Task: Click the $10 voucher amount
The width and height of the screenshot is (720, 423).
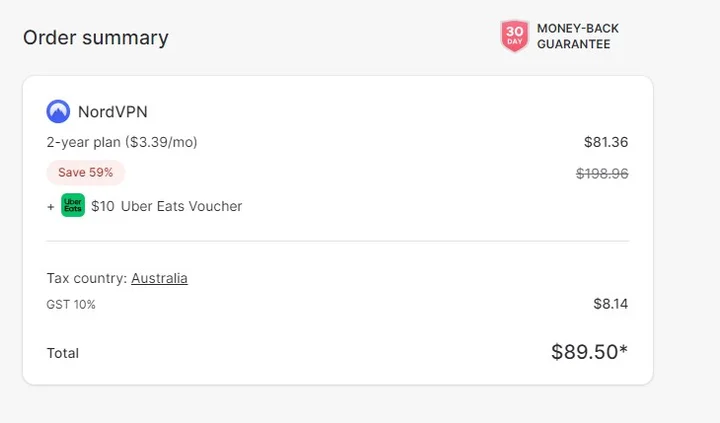Action: 102,207
